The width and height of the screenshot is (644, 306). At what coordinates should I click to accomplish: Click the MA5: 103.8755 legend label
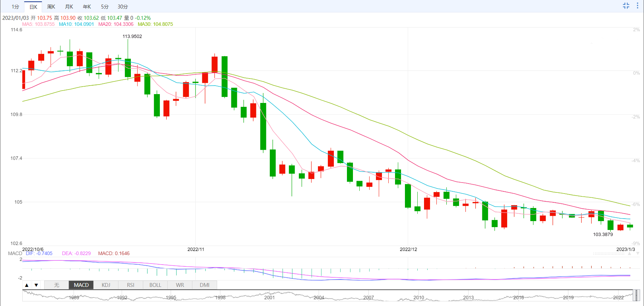pyautogui.click(x=39, y=24)
